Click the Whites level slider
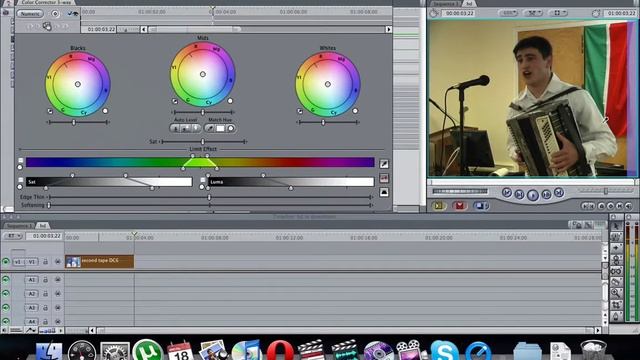This screenshot has height=360, width=640. (328, 122)
